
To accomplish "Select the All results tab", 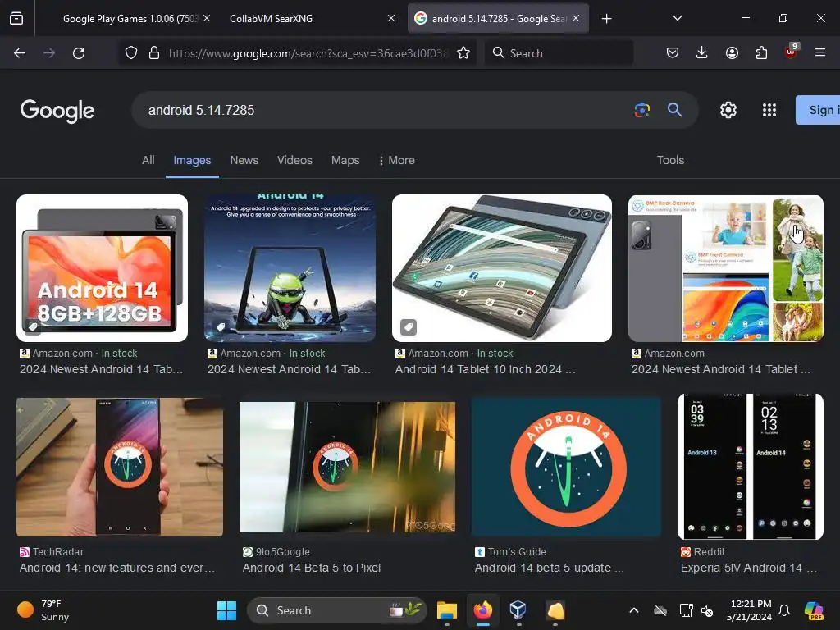I will pyautogui.click(x=148, y=160).
